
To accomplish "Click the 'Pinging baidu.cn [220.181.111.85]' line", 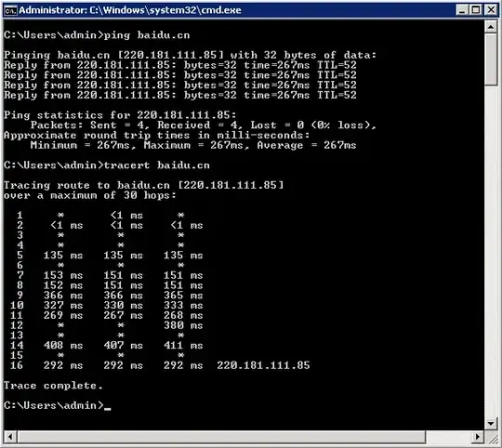I will point(191,55).
